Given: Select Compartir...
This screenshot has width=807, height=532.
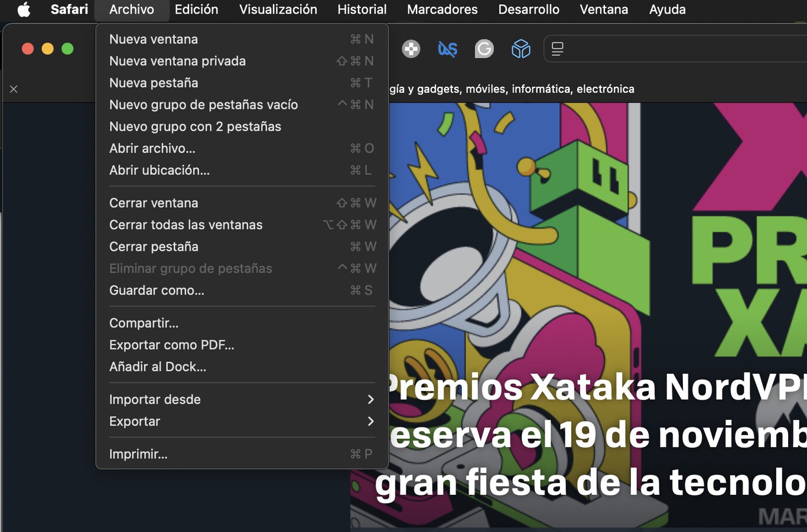Looking at the screenshot, I should click(242, 323).
